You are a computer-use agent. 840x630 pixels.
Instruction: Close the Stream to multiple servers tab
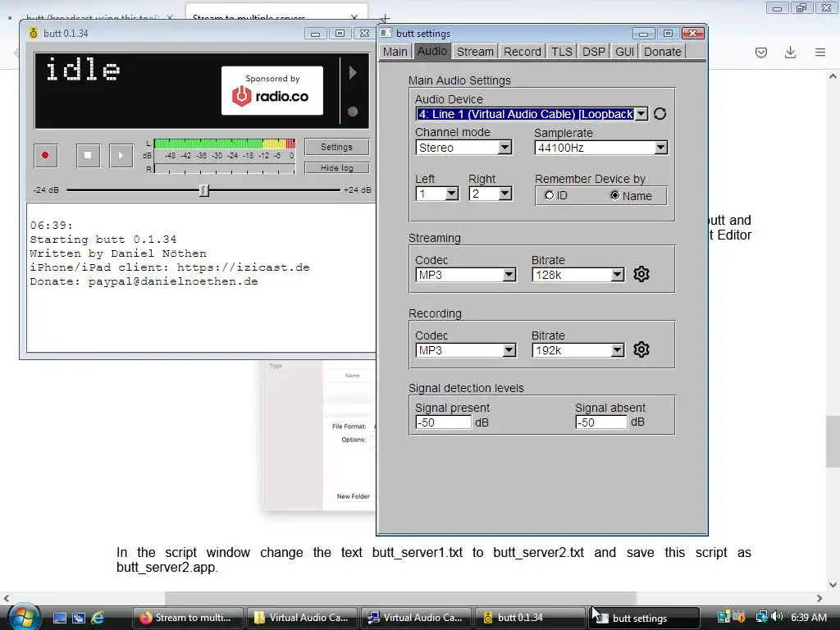coord(354,18)
